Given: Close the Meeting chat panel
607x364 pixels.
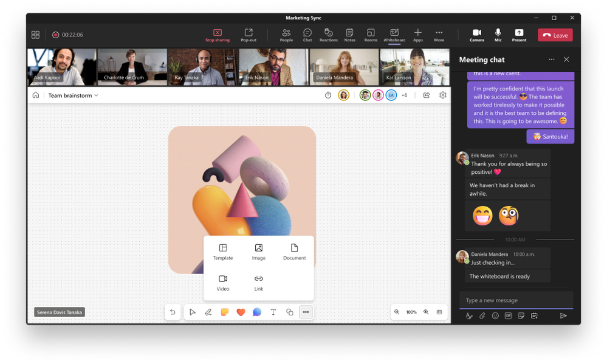Looking at the screenshot, I should [x=566, y=59].
